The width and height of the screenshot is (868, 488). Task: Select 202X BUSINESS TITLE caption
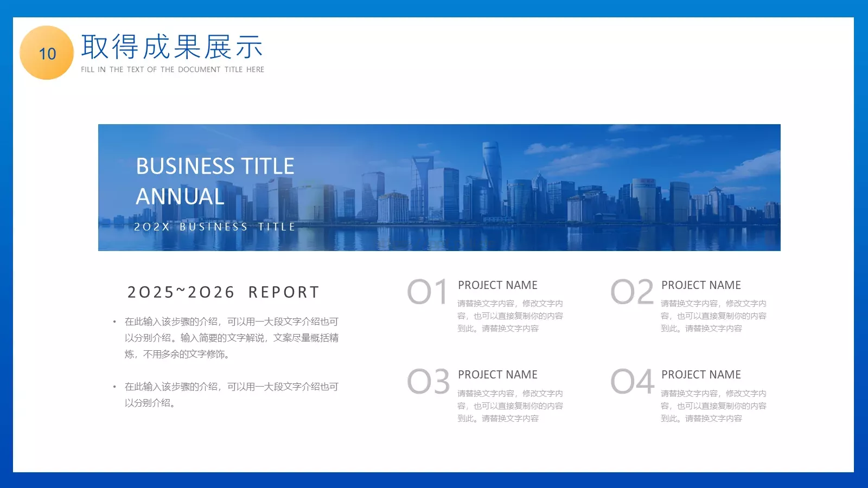click(x=215, y=227)
